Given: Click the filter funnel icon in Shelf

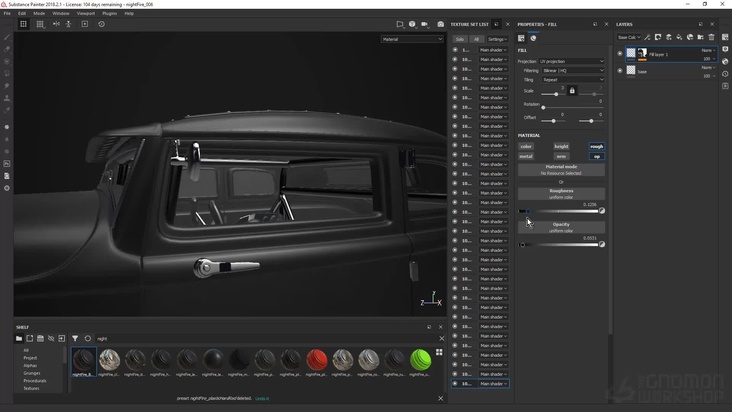Looking at the screenshot, I should tap(75, 339).
